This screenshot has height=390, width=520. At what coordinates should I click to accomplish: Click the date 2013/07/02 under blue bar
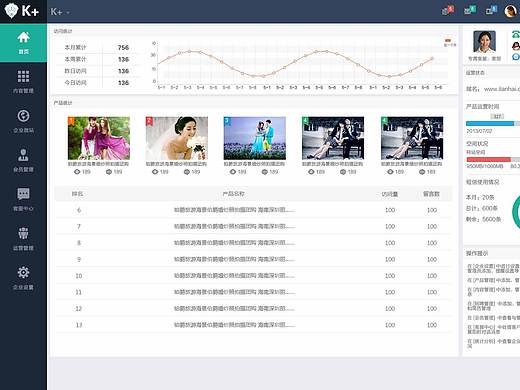(479, 131)
